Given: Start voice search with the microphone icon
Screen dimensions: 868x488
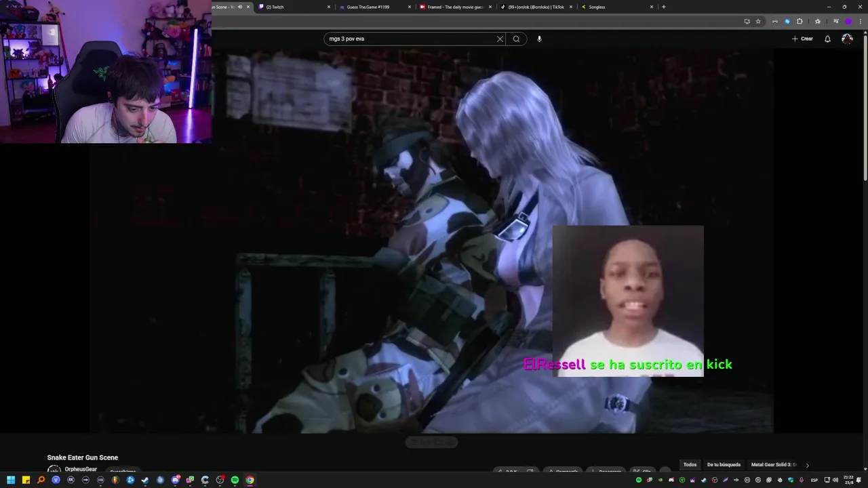Looking at the screenshot, I should point(539,39).
